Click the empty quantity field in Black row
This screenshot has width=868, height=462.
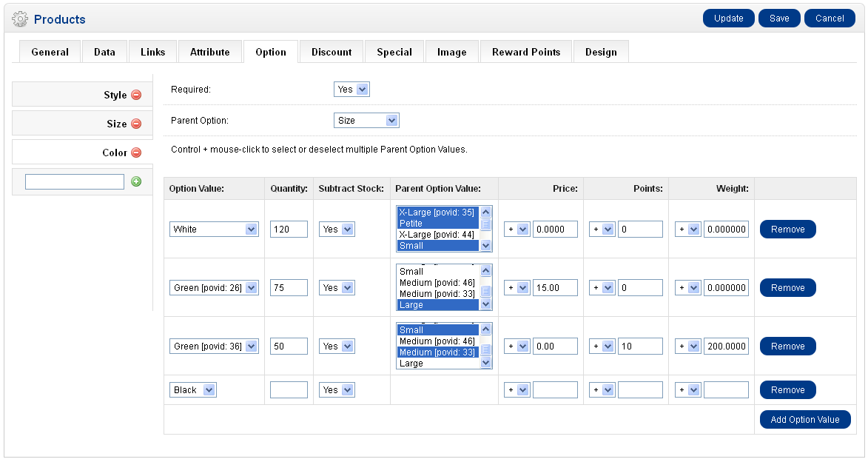[289, 390]
